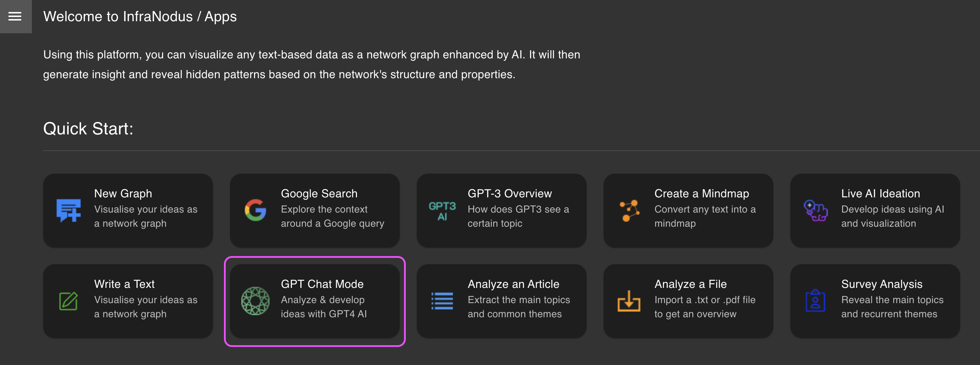Open the Live AI Ideation title
The image size is (980, 365).
click(x=881, y=193)
